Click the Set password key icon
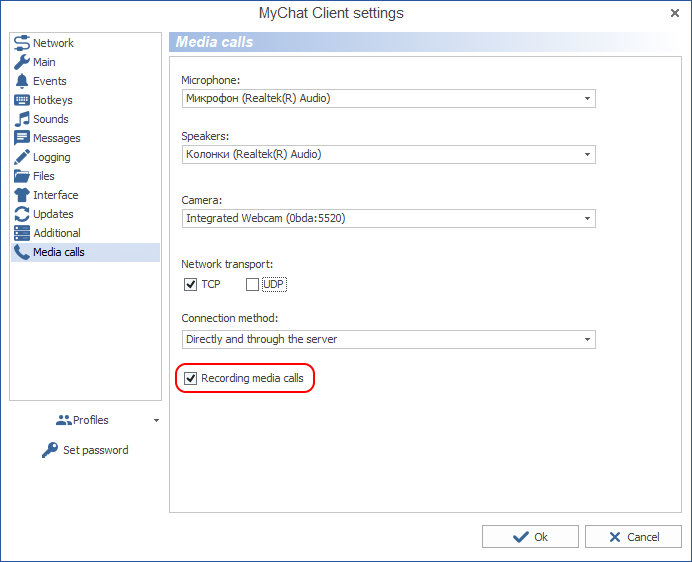Screen dimensions: 692x562 [x=50, y=450]
